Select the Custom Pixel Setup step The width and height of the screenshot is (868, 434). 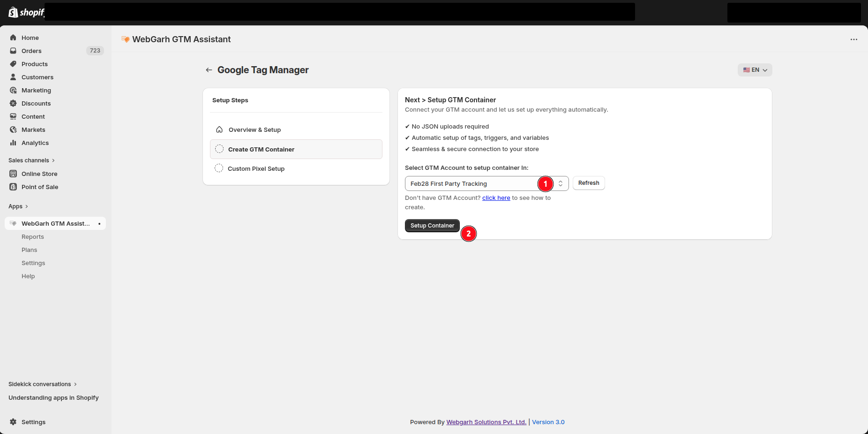point(296,168)
